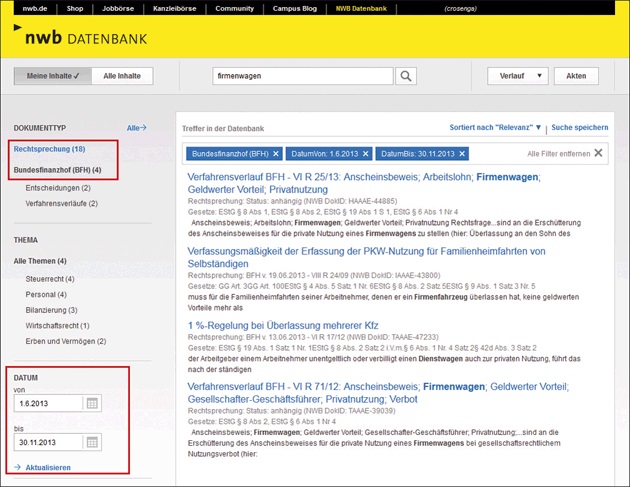Viewport: 630px width, 487px height.
Task: Click the X next to Alle Filter entfernen
Action: tap(599, 153)
